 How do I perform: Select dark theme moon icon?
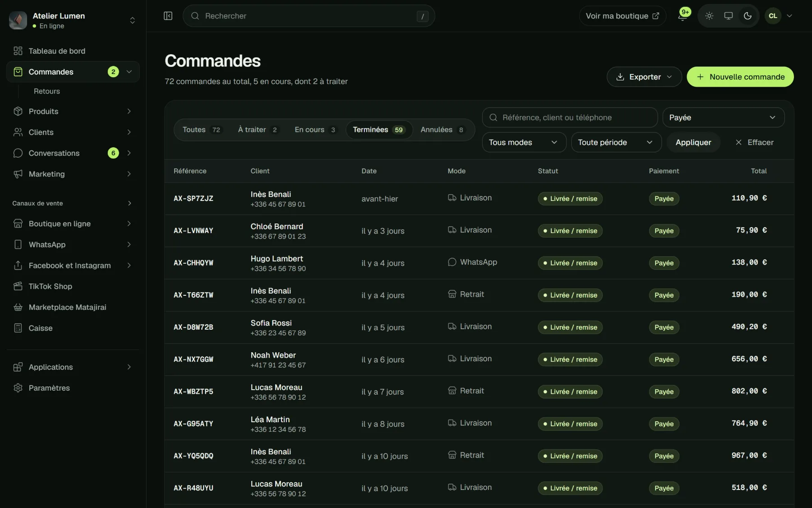coord(747,16)
